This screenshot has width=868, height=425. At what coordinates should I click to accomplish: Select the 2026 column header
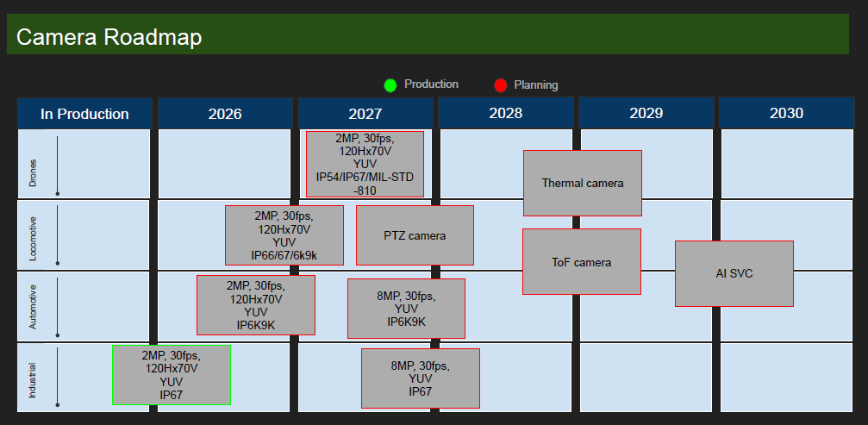click(225, 114)
